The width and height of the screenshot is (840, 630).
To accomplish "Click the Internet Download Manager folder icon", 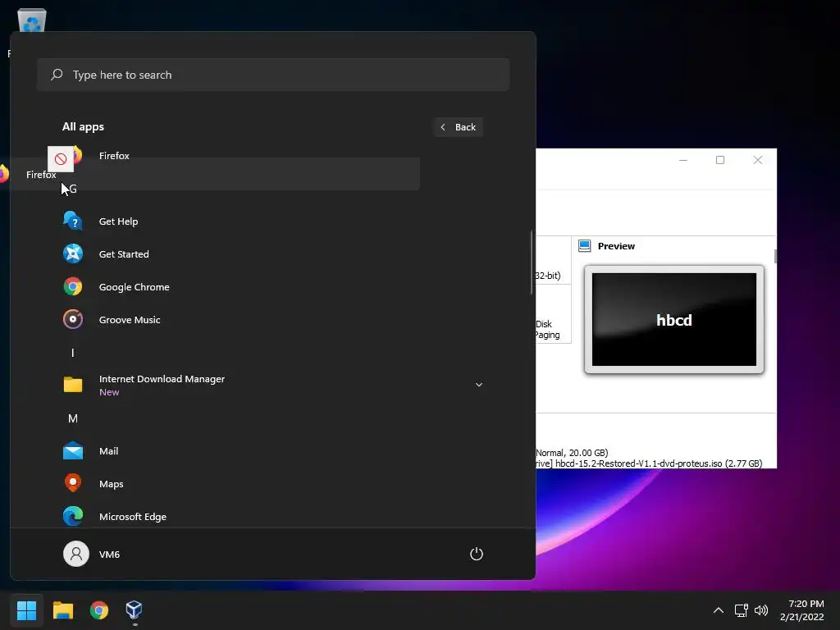I will point(73,385).
